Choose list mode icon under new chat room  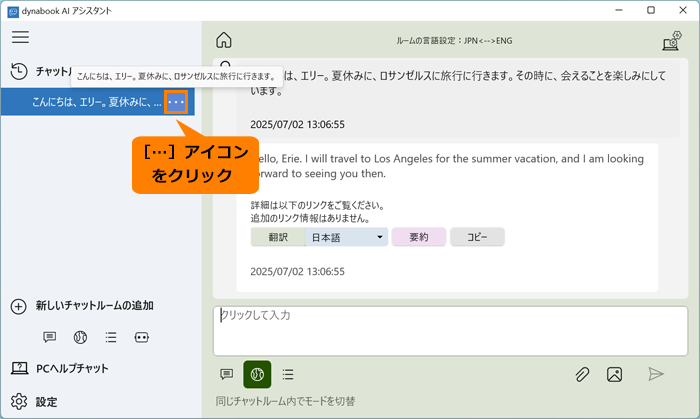pyautogui.click(x=111, y=337)
